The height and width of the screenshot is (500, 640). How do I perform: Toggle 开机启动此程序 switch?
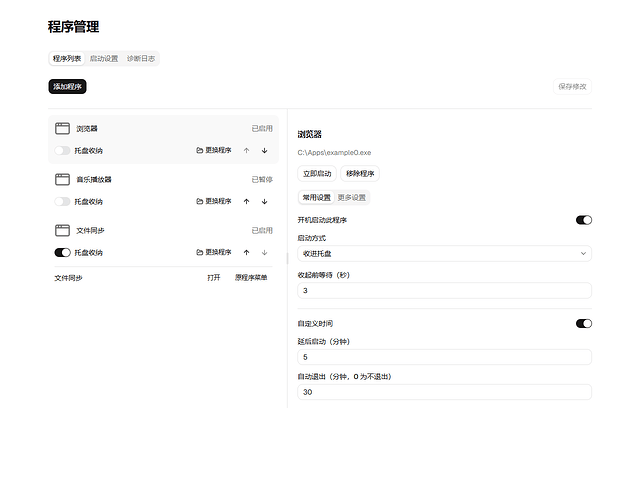(x=584, y=220)
